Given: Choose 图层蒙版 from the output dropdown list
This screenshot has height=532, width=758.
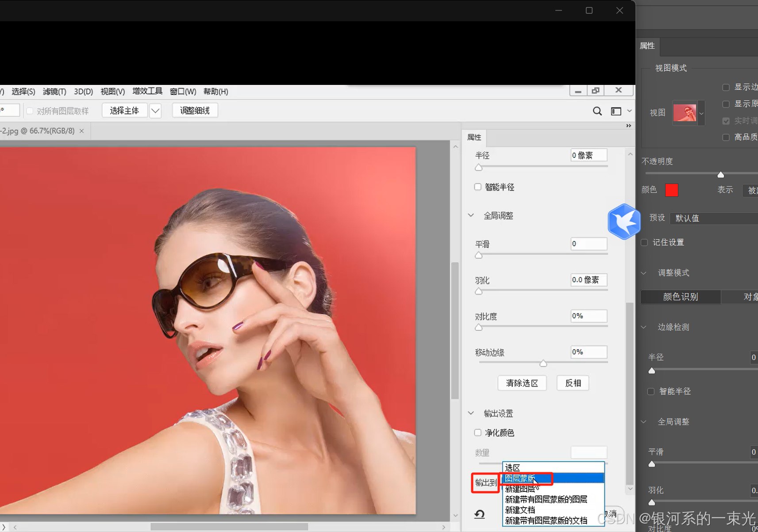Looking at the screenshot, I should (554, 478).
